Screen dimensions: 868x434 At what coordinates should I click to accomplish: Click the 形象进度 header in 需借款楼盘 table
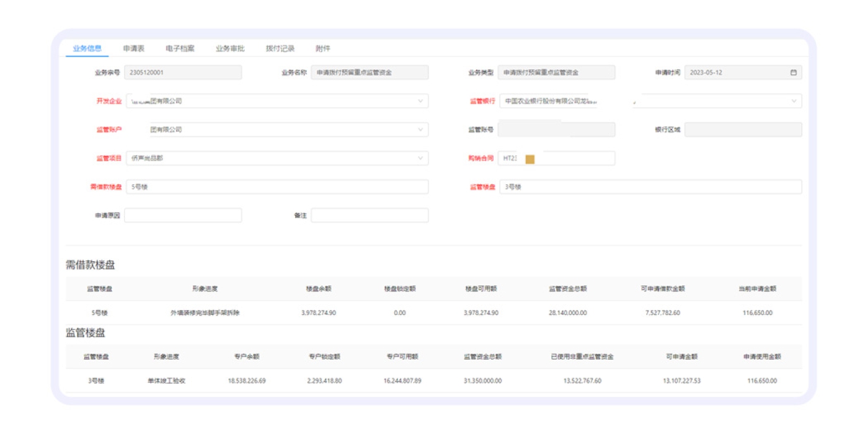pos(205,289)
